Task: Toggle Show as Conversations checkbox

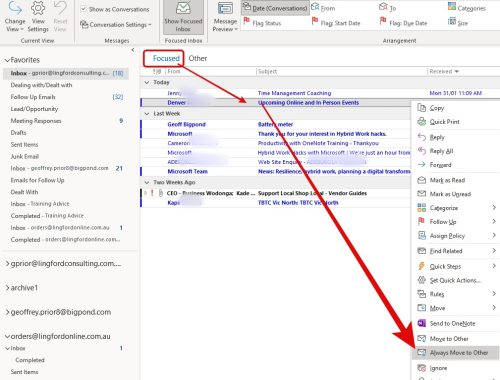Action: pos(84,9)
